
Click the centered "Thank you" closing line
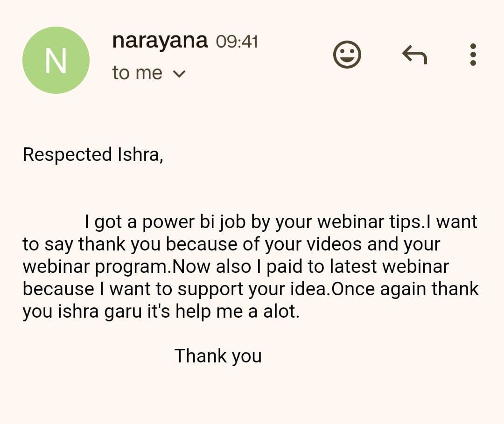pos(218,356)
